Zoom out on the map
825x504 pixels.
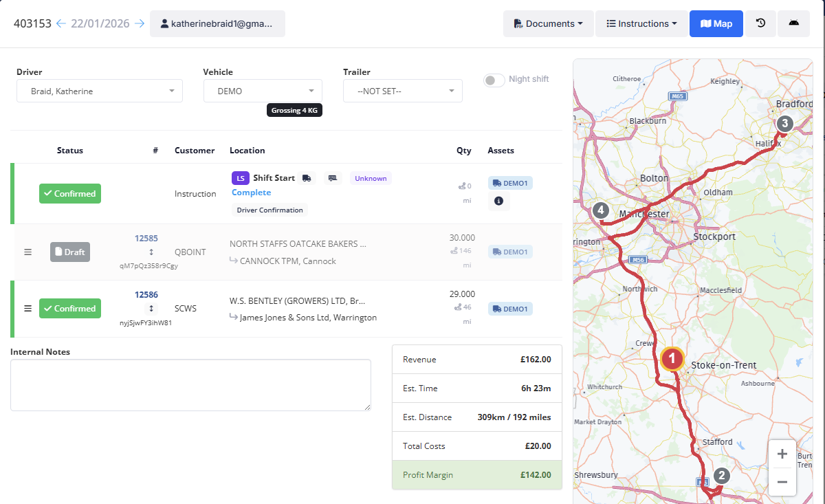782,481
